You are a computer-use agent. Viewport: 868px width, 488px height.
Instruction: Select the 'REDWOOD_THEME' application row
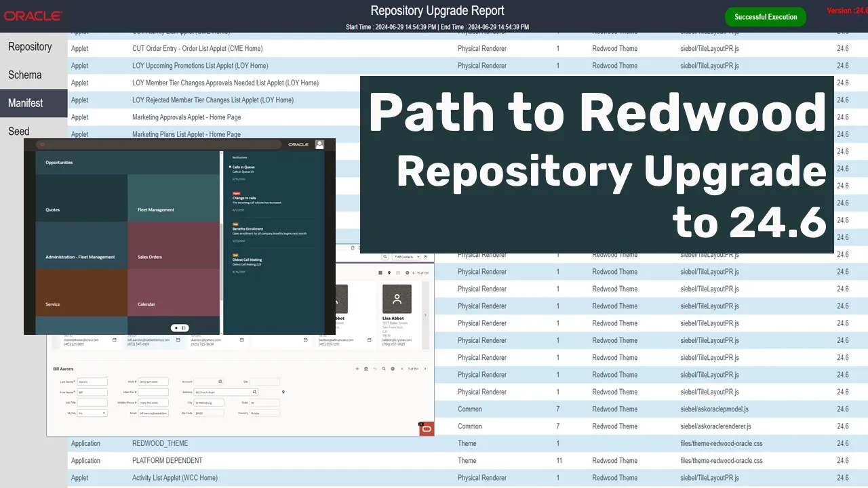468,443
